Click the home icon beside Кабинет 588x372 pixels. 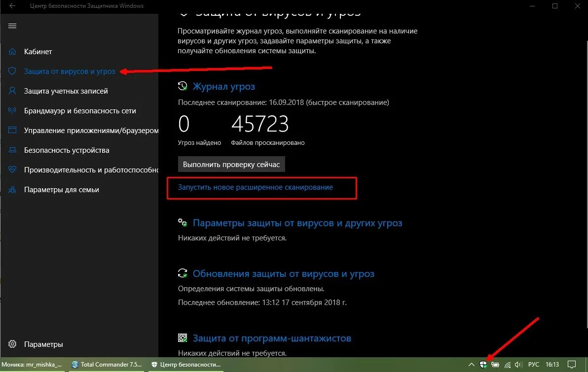coord(12,52)
